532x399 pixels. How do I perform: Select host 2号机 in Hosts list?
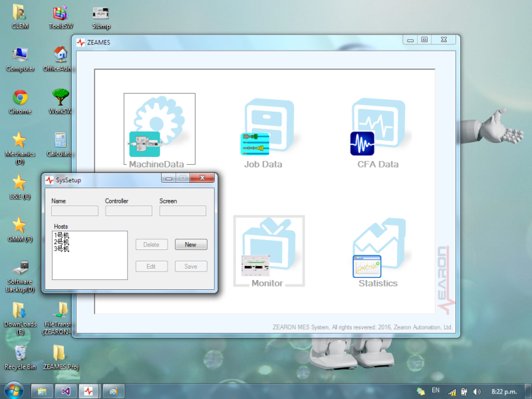[62, 243]
